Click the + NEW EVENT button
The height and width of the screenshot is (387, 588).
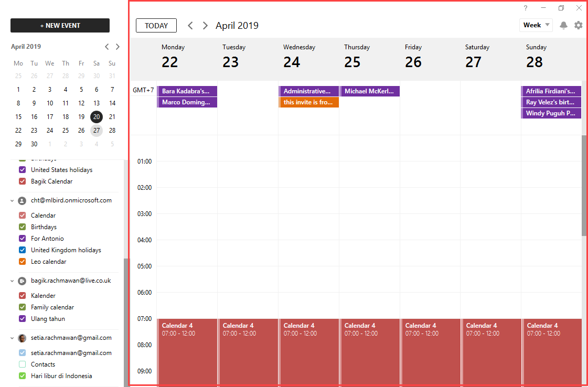tap(60, 26)
